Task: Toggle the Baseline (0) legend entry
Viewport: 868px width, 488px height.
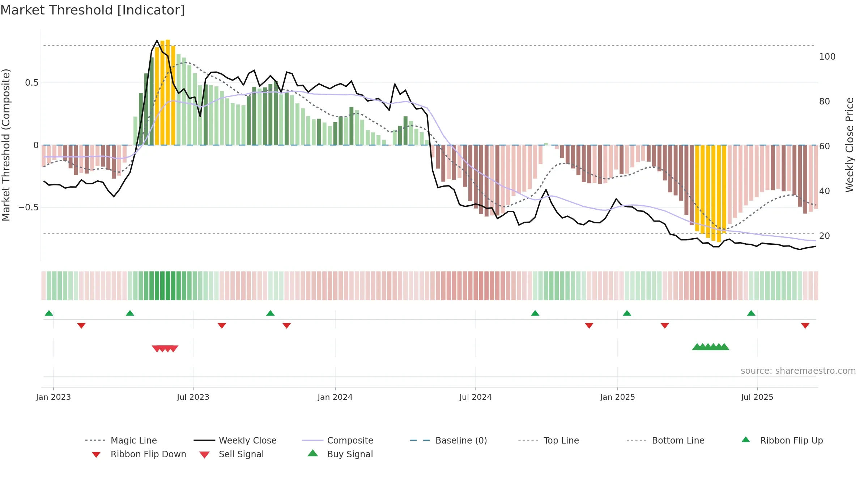Action: pos(448,440)
